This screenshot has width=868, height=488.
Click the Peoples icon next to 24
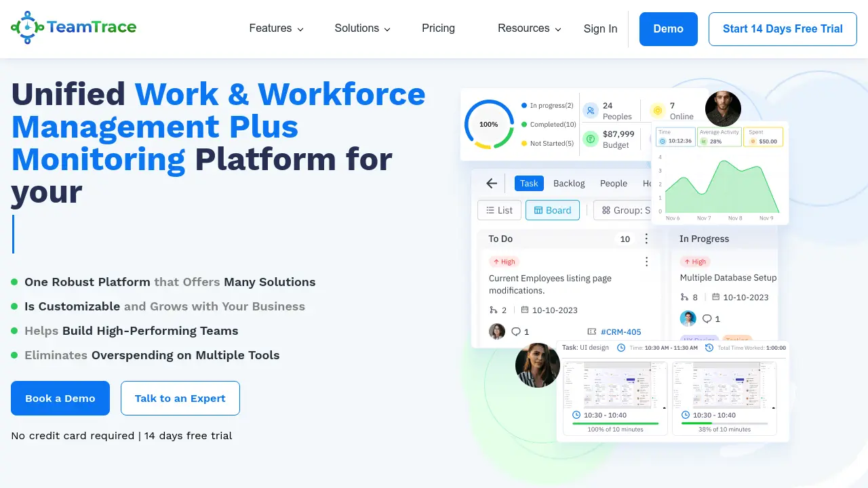pos(591,110)
